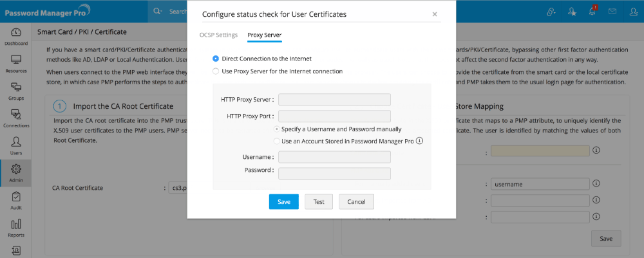
Task: Click the blue Save button in dialog
Action: coord(284,201)
